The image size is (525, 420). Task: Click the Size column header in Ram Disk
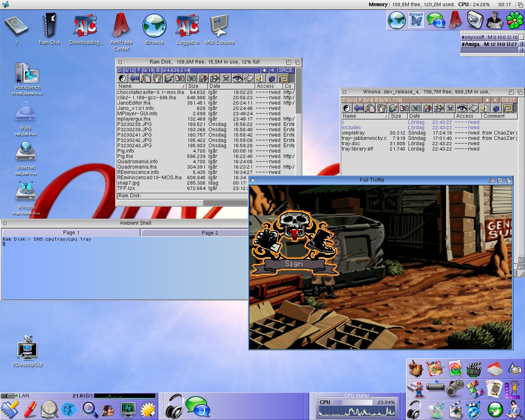click(x=197, y=86)
